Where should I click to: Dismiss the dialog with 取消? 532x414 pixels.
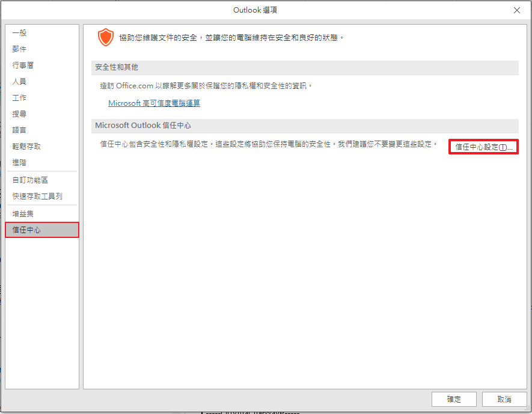(x=504, y=399)
